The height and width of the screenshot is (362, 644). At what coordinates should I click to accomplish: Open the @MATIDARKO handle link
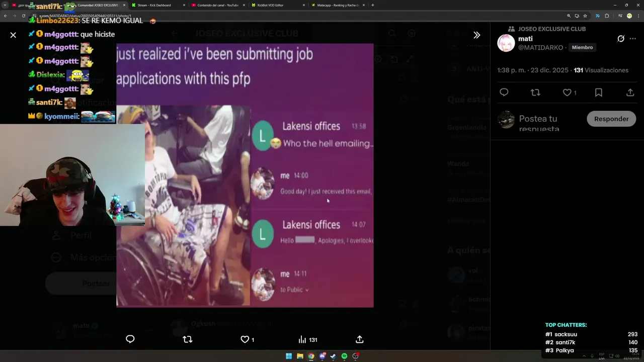(540, 47)
